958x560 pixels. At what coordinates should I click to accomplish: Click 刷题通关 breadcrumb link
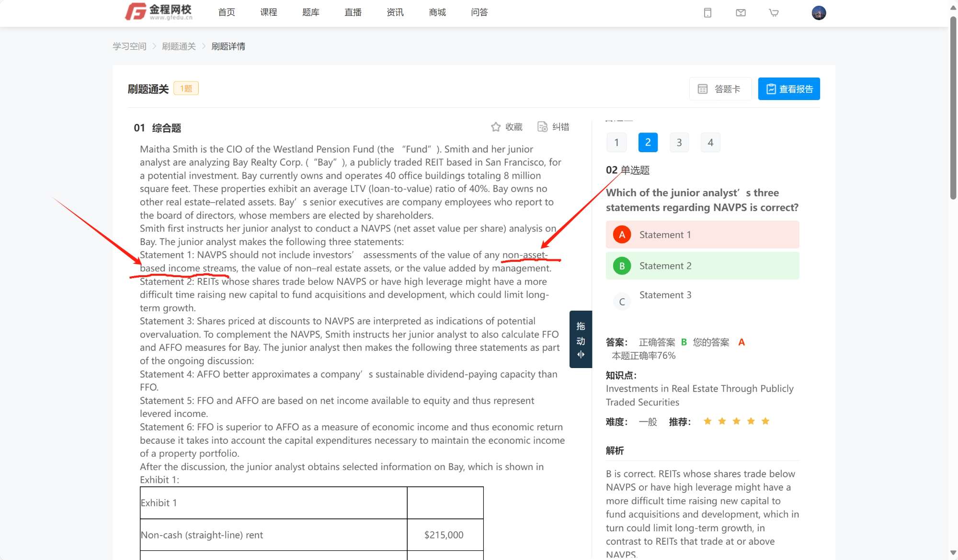179,46
